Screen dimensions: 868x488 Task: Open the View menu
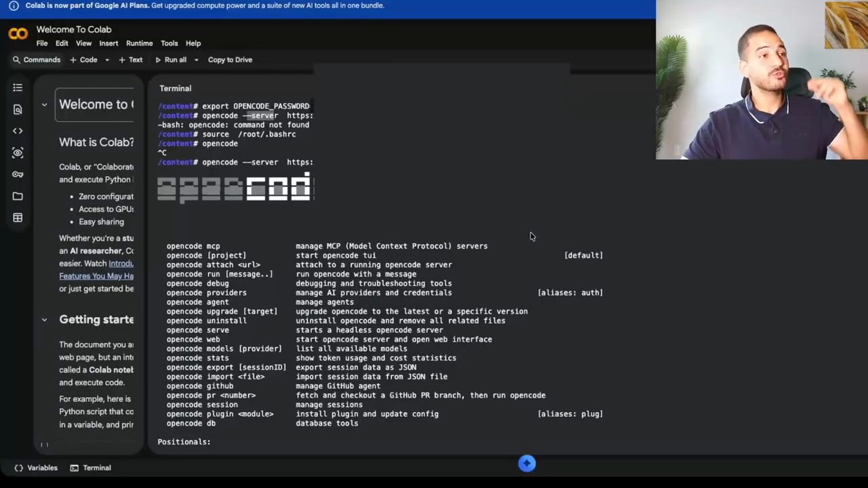83,43
